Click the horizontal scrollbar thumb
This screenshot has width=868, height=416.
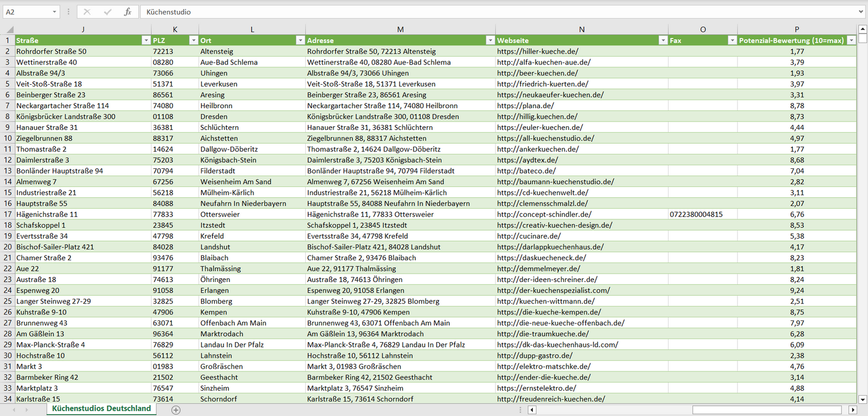pyautogui.click(x=768, y=410)
